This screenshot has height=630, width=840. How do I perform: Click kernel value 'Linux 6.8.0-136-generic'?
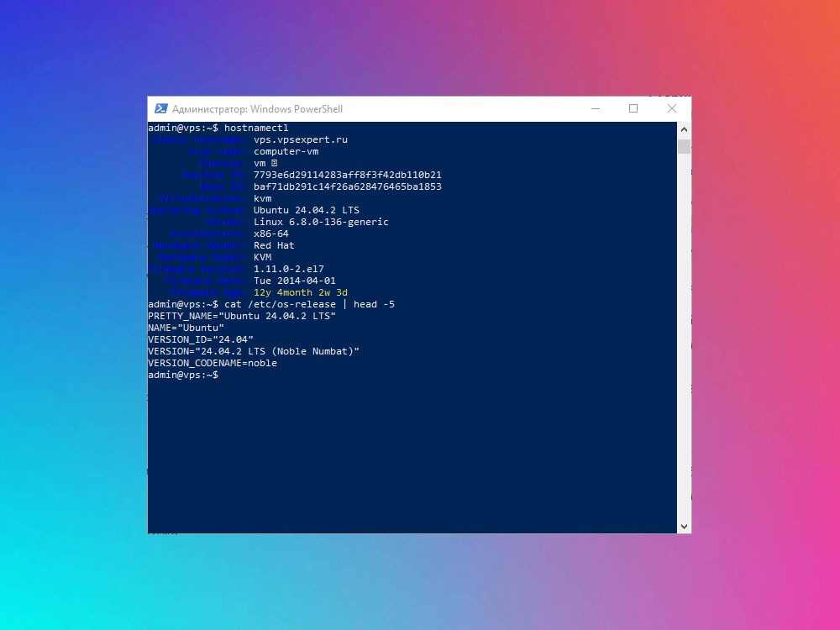pos(321,223)
